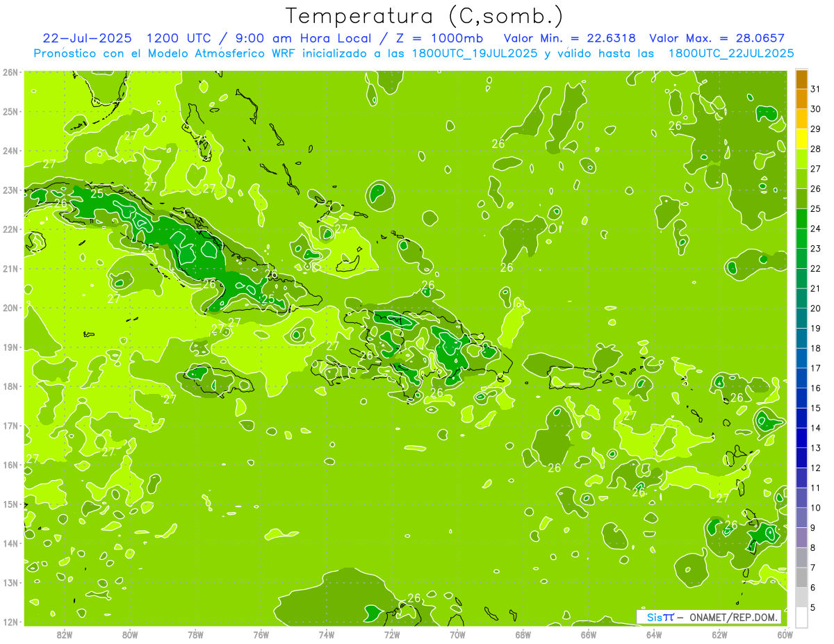Click the '70W' longitude axis label
This screenshot has height=644, width=834.
[457, 634]
